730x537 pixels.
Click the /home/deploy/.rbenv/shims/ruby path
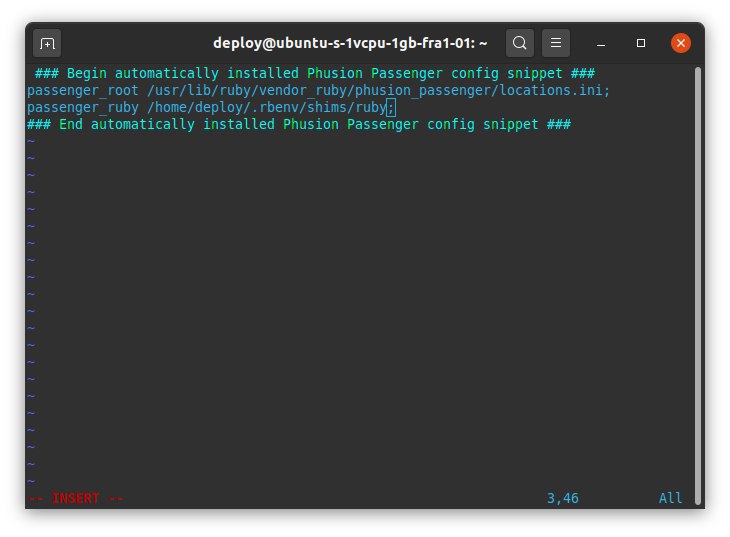(267, 108)
